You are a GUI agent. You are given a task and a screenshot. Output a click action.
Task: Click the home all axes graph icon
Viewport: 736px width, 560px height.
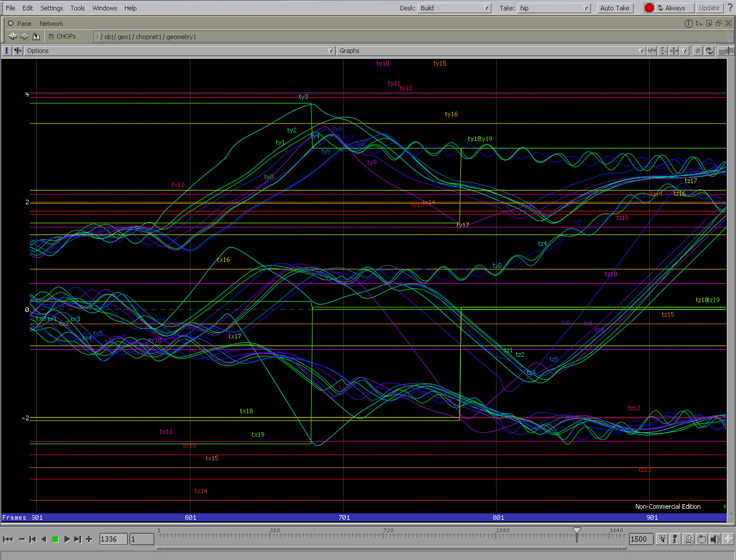(673, 51)
